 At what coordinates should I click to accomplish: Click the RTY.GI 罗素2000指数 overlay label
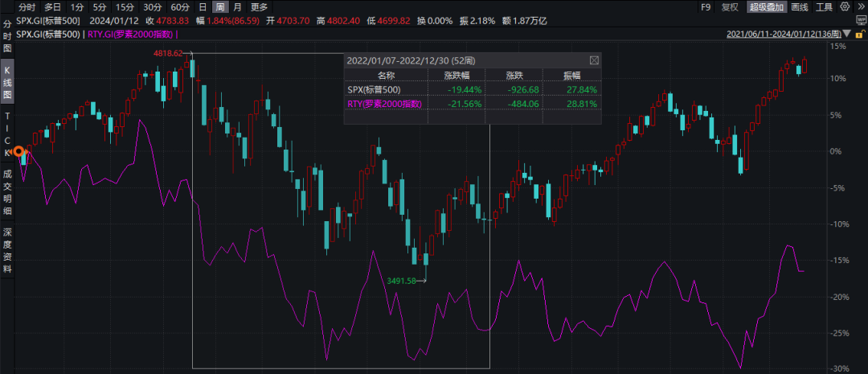click(x=131, y=34)
